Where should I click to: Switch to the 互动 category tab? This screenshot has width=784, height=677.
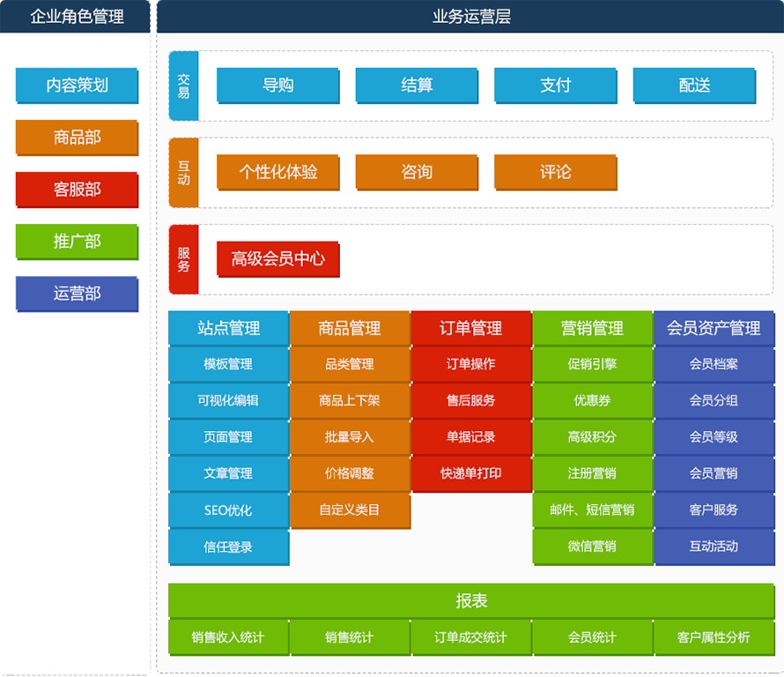pos(183,173)
